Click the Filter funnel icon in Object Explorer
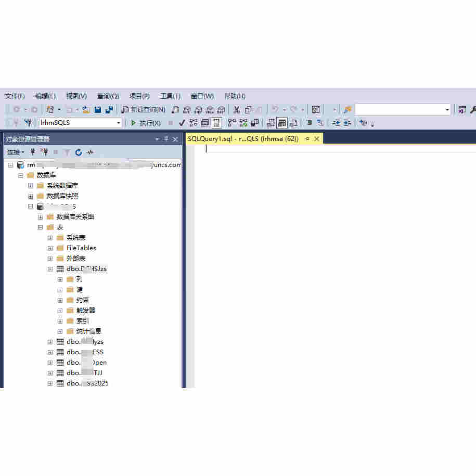The width and height of the screenshot is (476, 476). 67,152
